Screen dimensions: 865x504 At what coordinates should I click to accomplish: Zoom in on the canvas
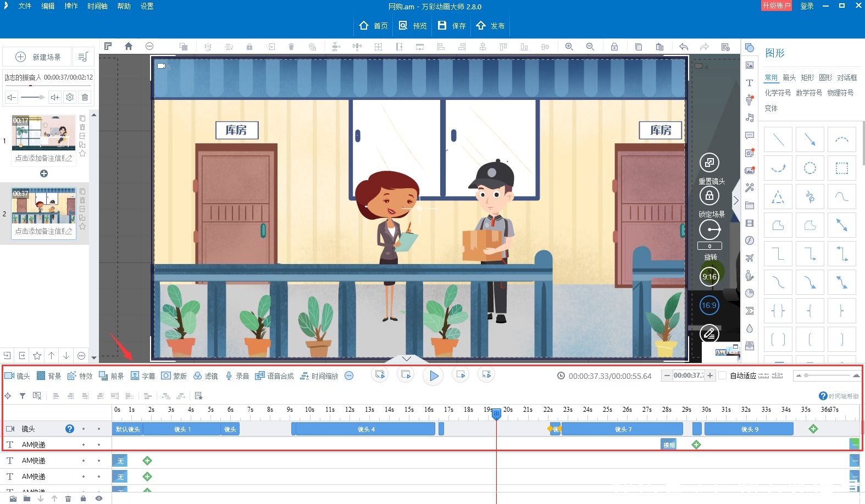point(569,47)
